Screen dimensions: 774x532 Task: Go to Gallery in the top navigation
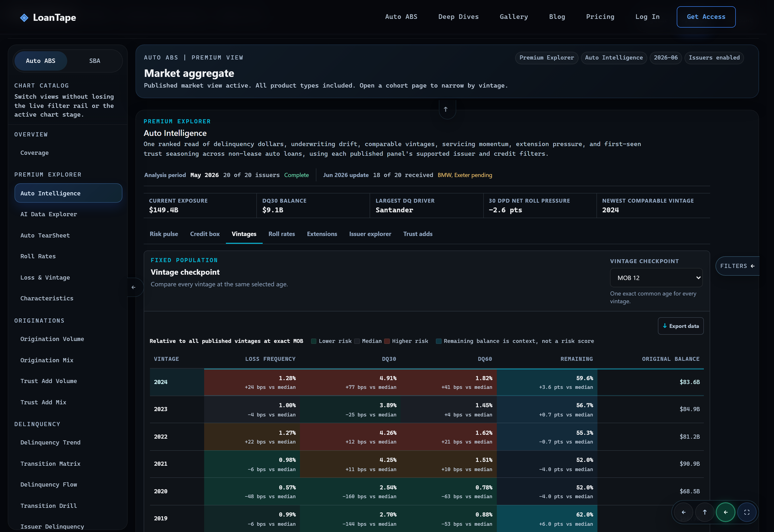point(514,17)
